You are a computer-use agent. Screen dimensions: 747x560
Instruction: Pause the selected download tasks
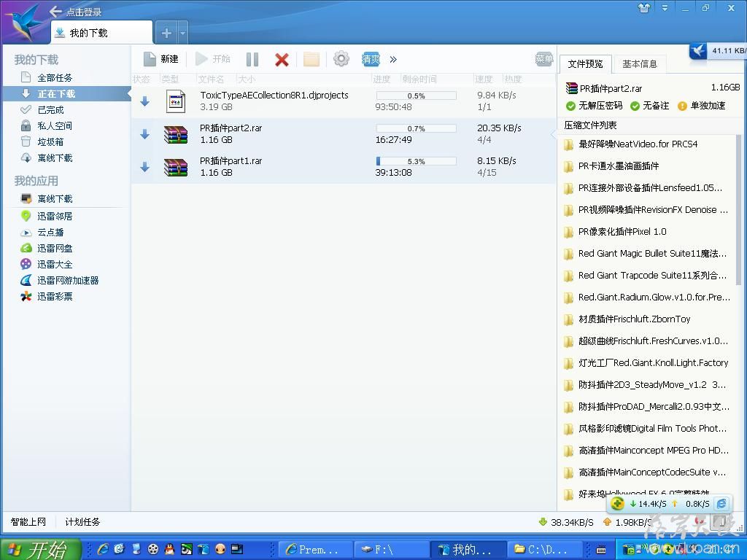[252, 60]
